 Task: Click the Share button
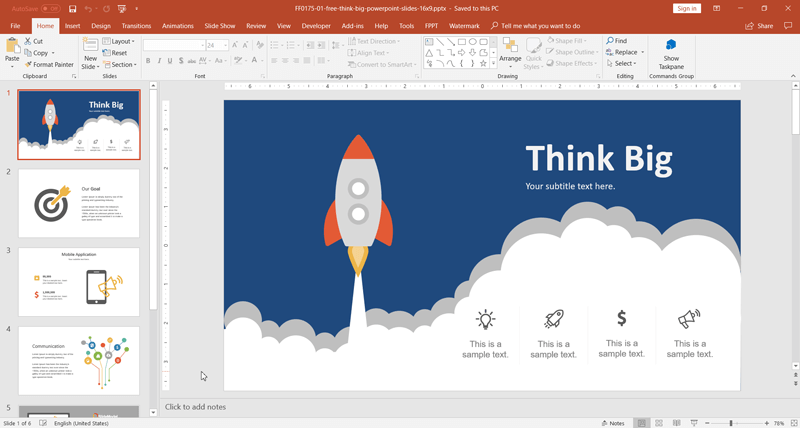[760, 26]
